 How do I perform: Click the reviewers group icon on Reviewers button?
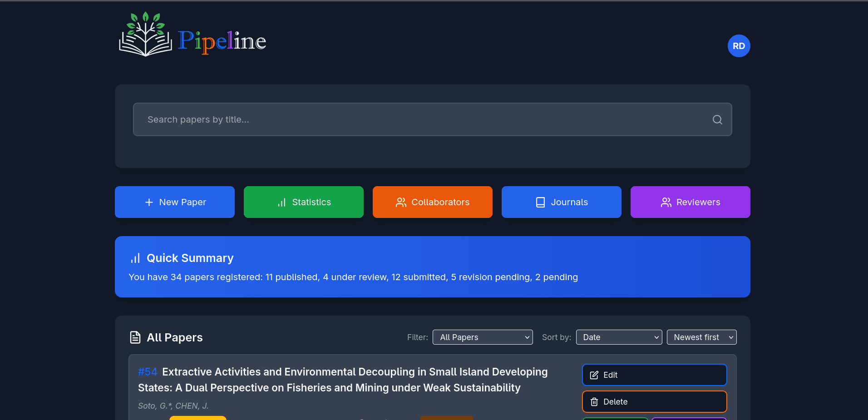(x=666, y=203)
